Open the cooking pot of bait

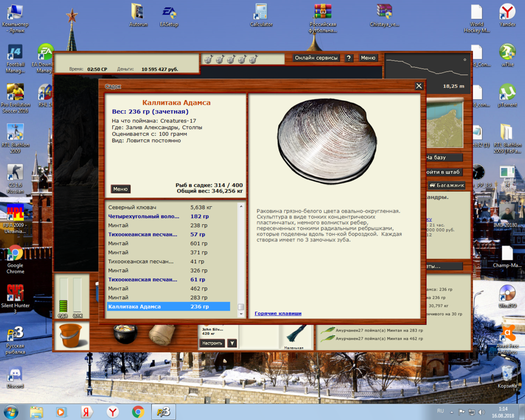(125, 334)
